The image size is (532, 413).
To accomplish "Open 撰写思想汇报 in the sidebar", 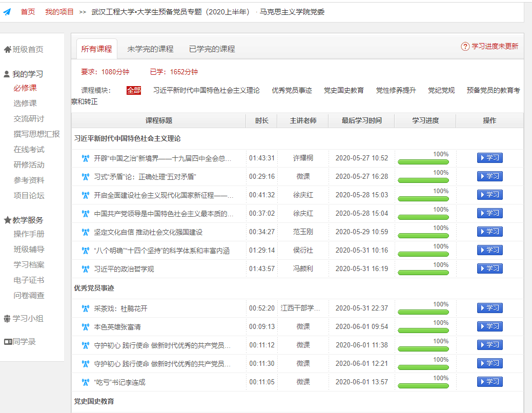I will [x=36, y=134].
